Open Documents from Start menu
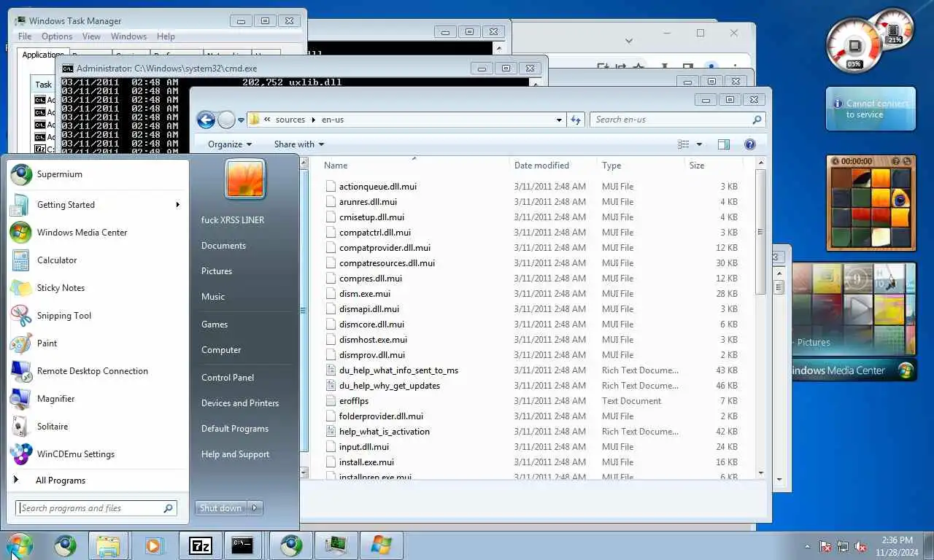 223,246
